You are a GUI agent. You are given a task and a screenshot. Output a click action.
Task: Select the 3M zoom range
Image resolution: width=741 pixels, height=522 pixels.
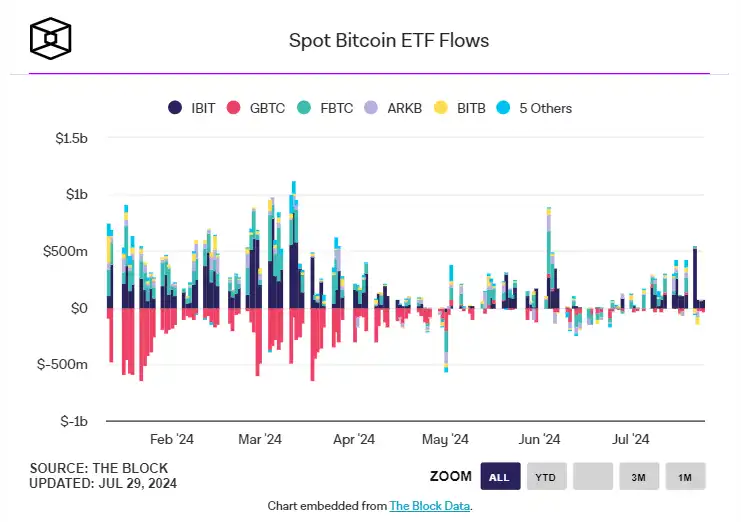(639, 477)
